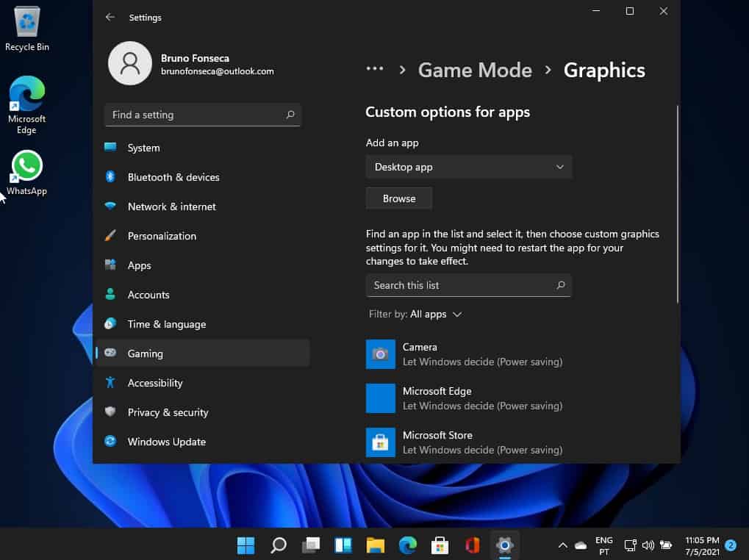This screenshot has height=560, width=749.
Task: Open network status tray icon
Action: tap(630, 545)
